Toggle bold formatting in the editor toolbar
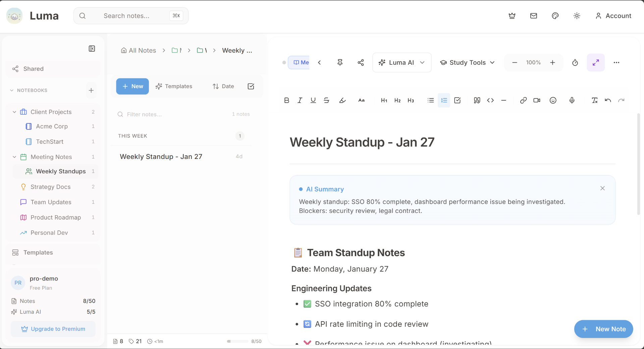 coord(286,100)
